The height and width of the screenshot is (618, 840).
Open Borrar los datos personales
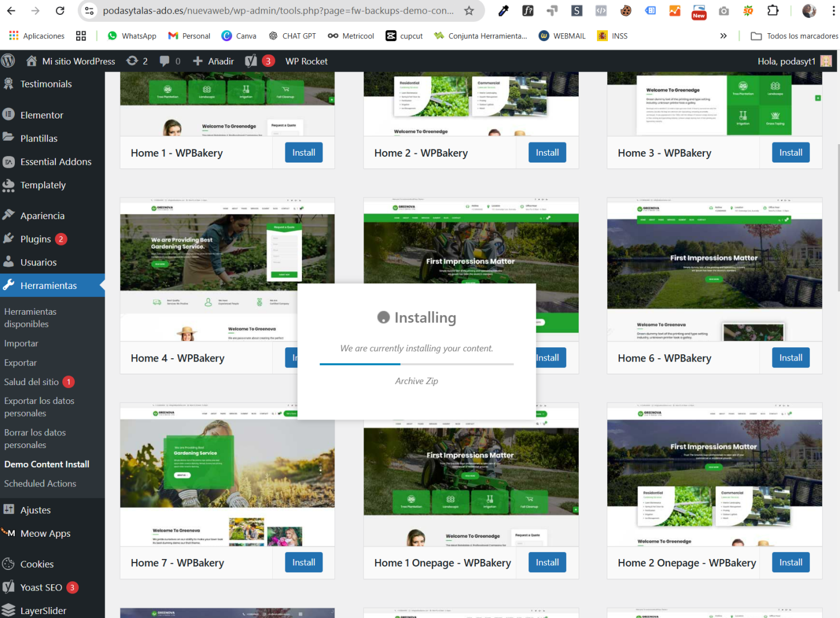[x=35, y=438]
